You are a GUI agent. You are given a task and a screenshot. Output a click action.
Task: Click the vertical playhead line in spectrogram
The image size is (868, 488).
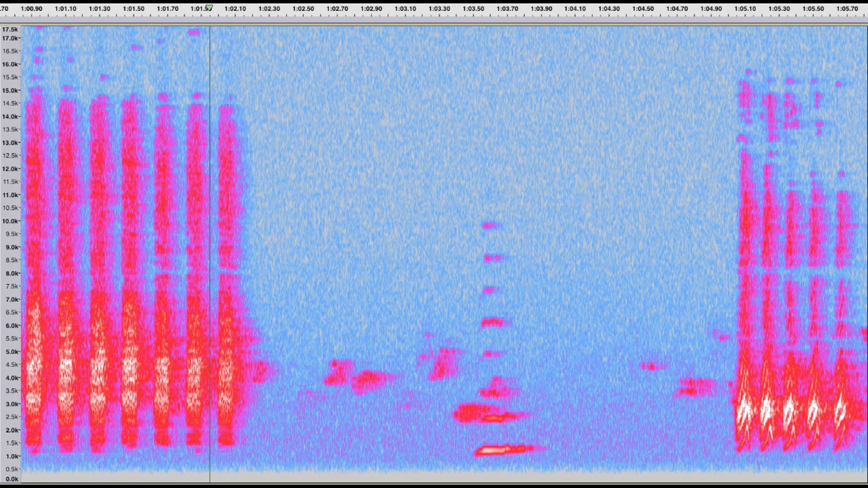(210, 253)
